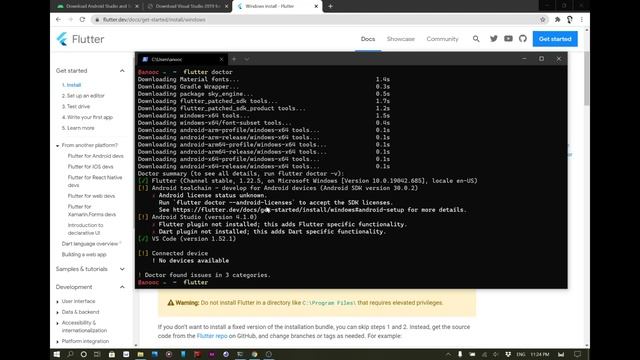Open Flutter's Twitter icon link
The height and width of the screenshot is (360, 640).
[x=493, y=39]
